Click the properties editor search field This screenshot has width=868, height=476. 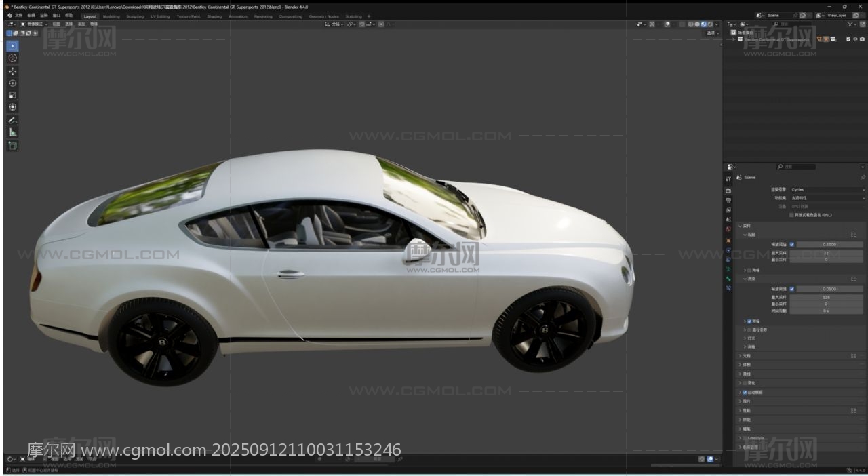pyautogui.click(x=796, y=167)
